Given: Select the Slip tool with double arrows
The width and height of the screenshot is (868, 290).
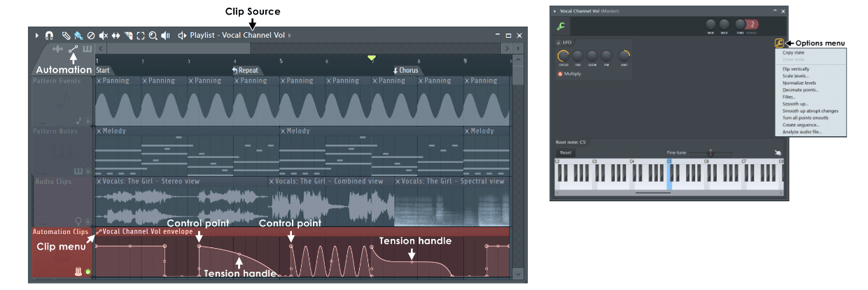Looking at the screenshot, I should tap(115, 35).
